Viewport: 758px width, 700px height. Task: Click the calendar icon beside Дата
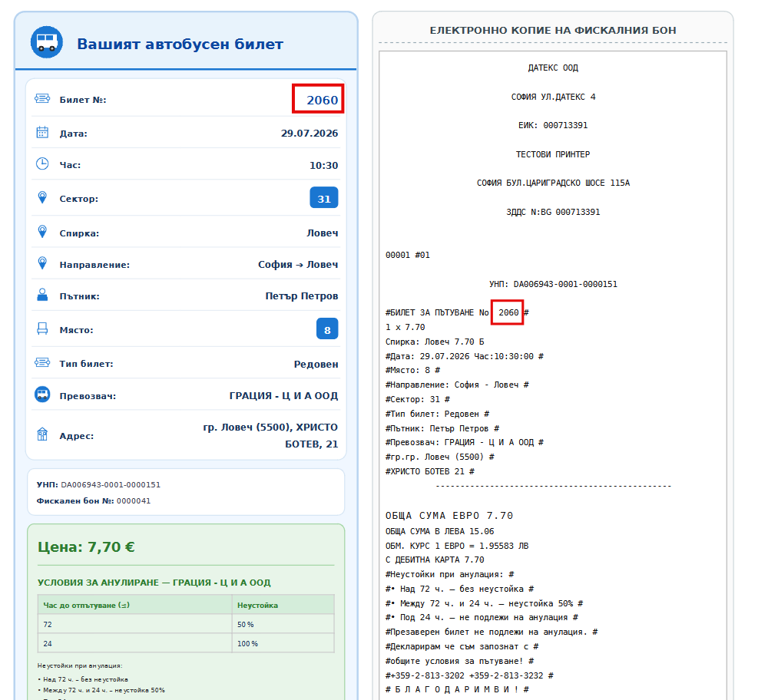(42, 132)
